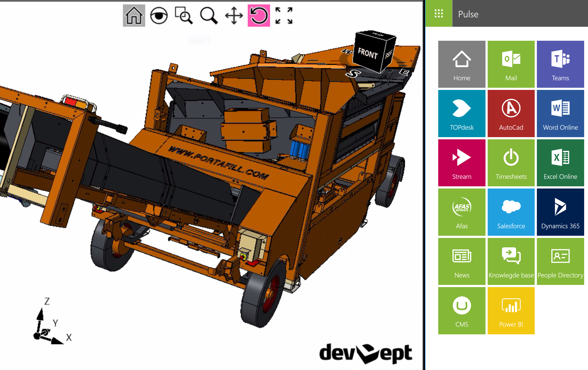
Task: Click the Home view toolbar button
Action: [x=134, y=15]
